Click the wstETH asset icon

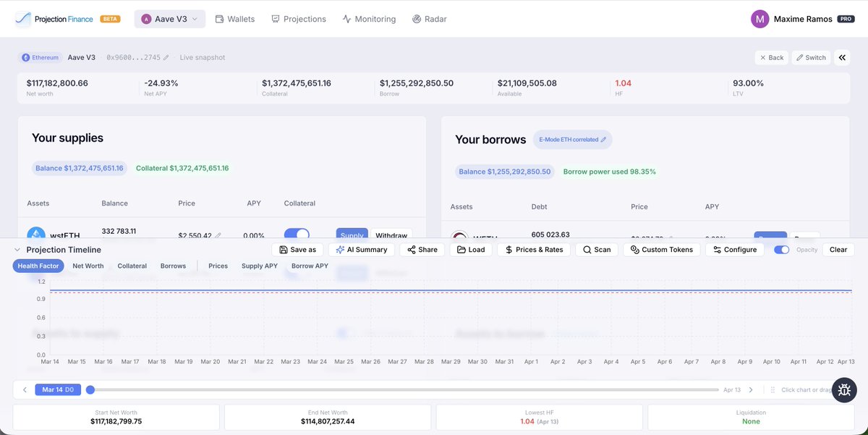click(36, 235)
